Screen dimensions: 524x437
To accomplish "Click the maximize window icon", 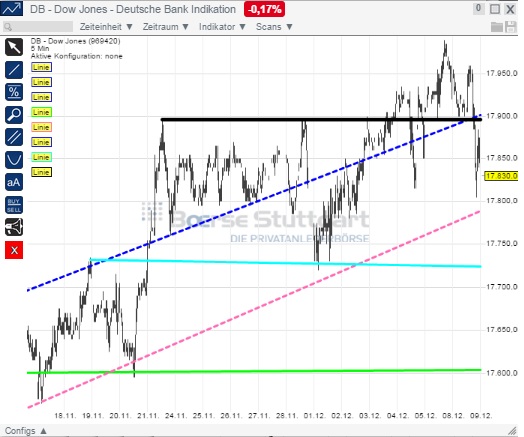I will pyautogui.click(x=495, y=9).
